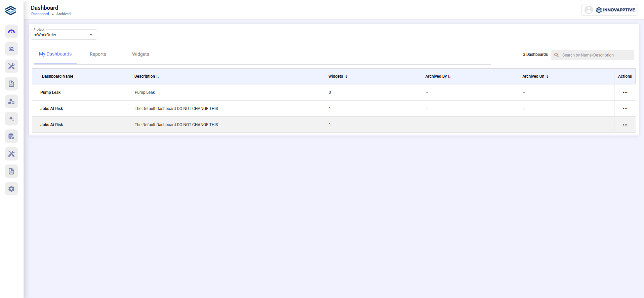The height and width of the screenshot is (298, 644).
Task: Click the Dashboard breadcrumb link
Action: pos(40,14)
